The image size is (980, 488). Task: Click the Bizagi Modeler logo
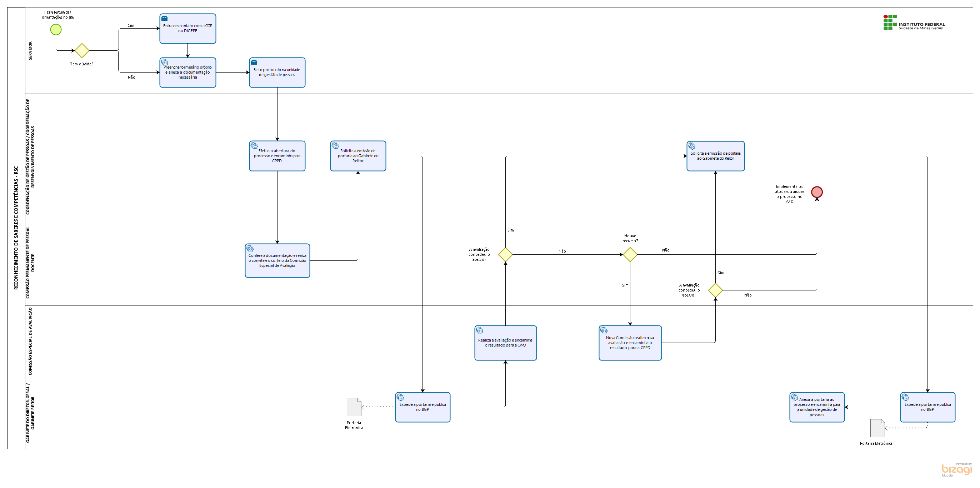(957, 470)
